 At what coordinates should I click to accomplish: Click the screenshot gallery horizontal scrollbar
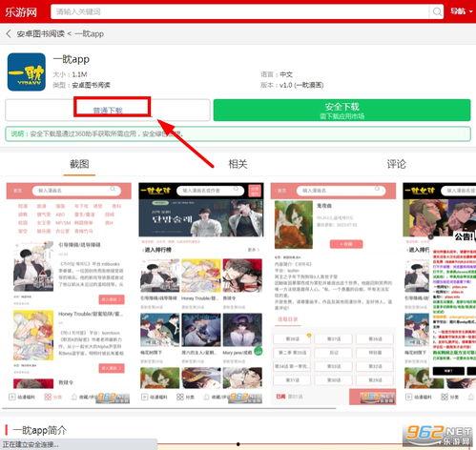click(169, 408)
